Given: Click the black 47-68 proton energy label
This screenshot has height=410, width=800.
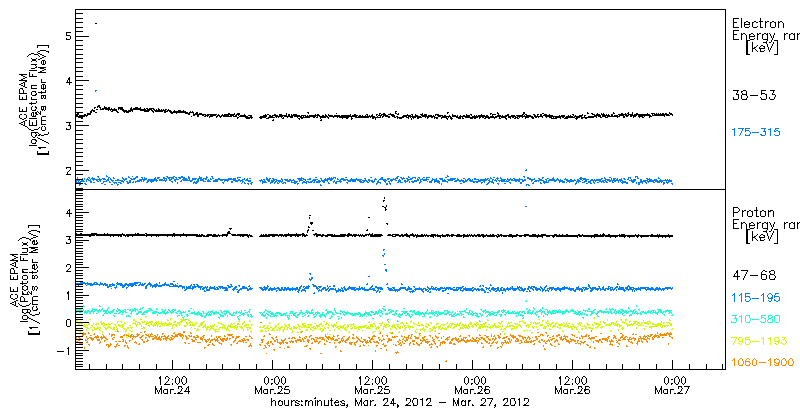Looking at the screenshot, I should (x=754, y=276).
